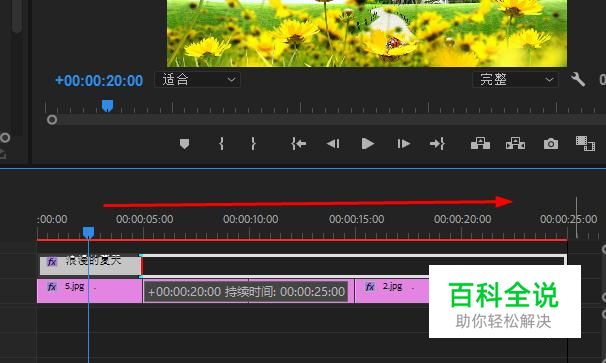This screenshot has height=363, width=606.
Task: Open monitor settings wrench icon
Action: (x=578, y=80)
